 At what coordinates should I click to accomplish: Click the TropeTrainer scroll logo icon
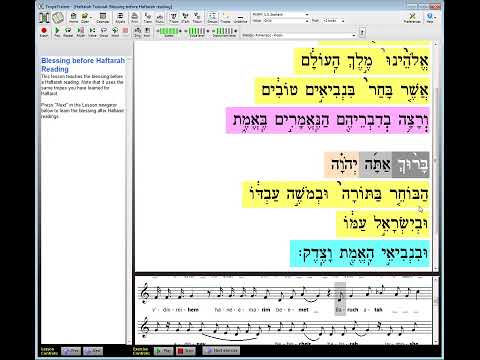(44, 18)
